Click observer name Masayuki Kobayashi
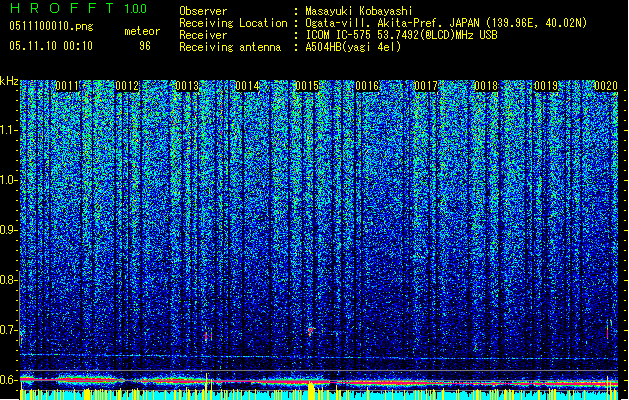Screen dimensions: 629x400 (x=359, y=11)
